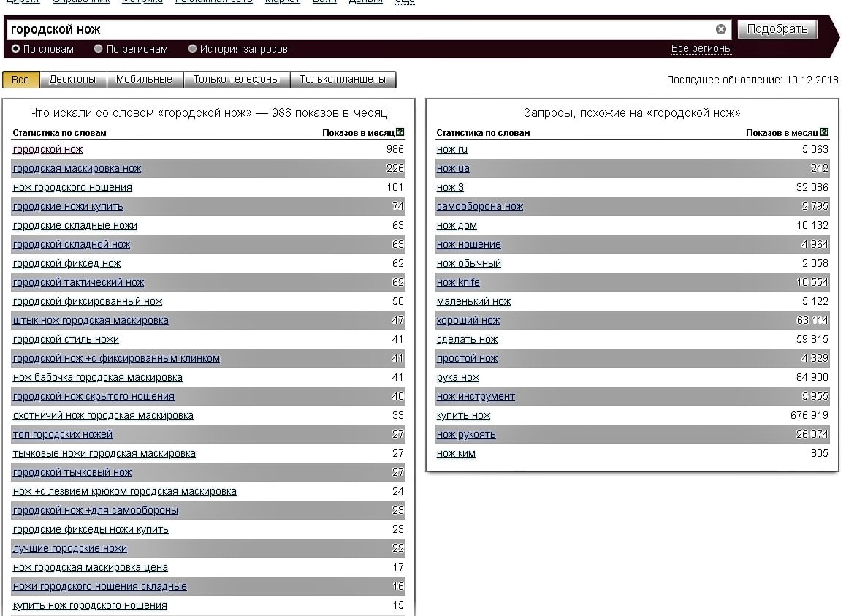865x616 pixels.
Task: Open the 'городской складной нож' link
Action: coord(71,245)
